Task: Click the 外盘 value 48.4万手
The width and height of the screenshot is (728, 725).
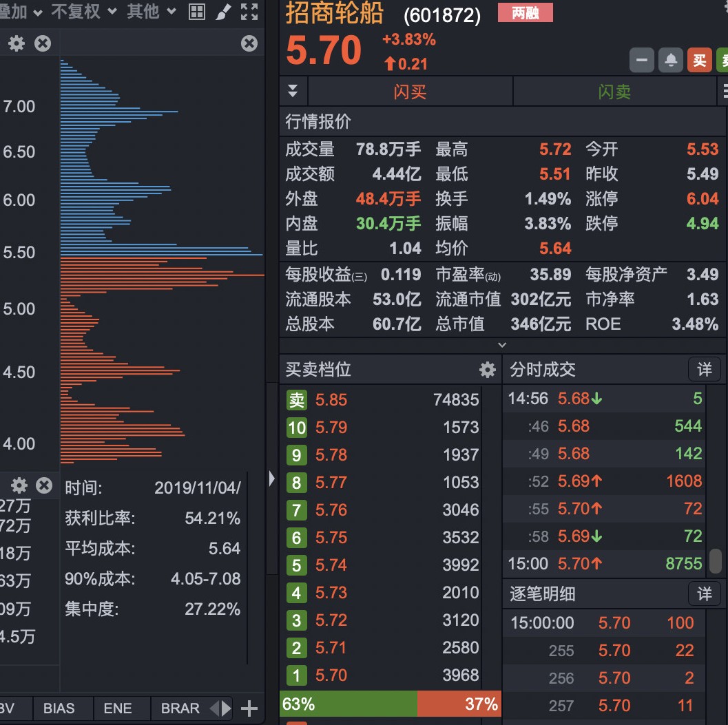Action: [388, 199]
